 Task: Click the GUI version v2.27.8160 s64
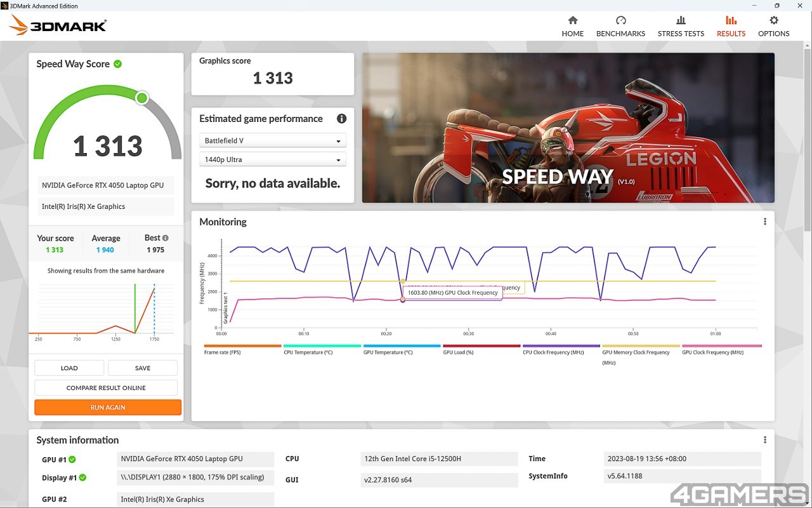point(439,479)
